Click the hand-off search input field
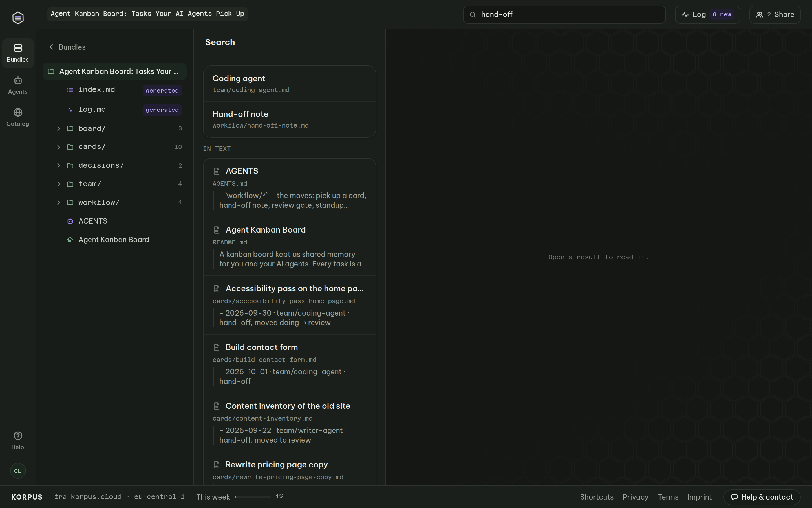 pos(564,14)
